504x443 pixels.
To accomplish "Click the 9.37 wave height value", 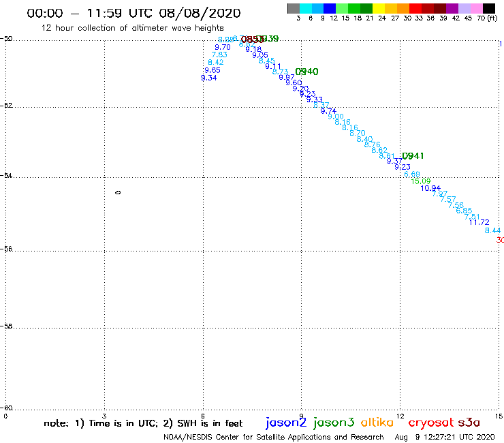I will (x=394, y=161).
